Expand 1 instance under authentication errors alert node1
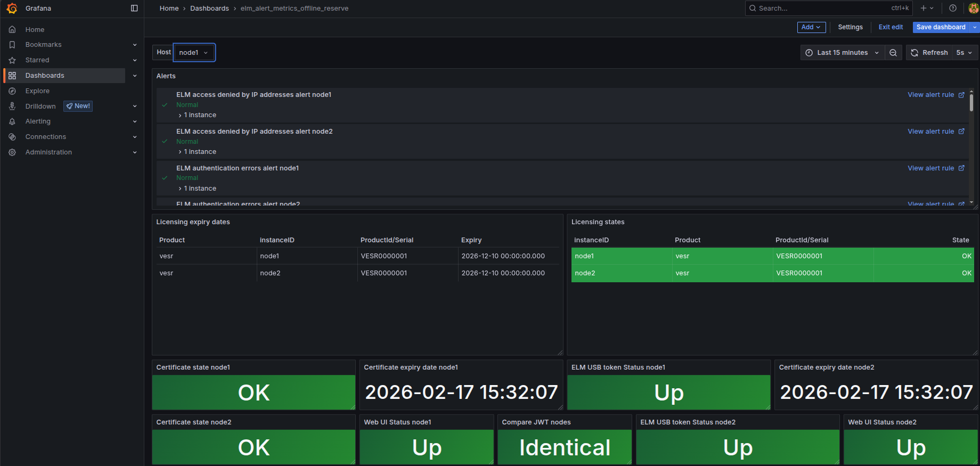This screenshot has width=980, height=466. (198, 189)
